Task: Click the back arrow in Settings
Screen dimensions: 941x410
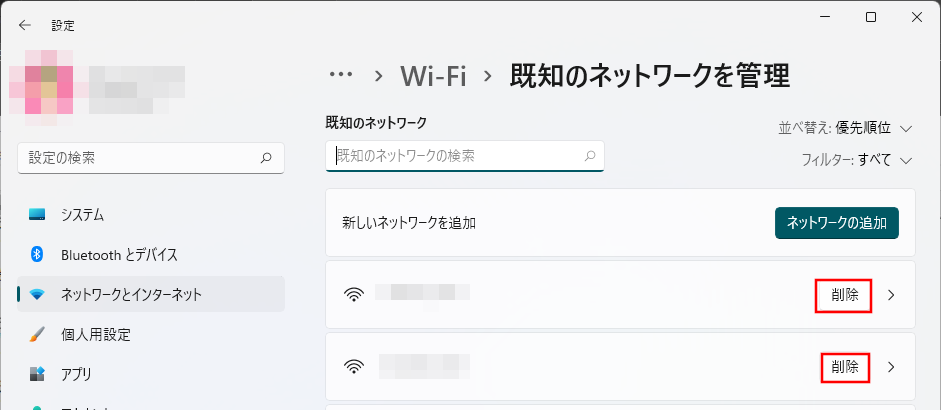Action: click(25, 25)
